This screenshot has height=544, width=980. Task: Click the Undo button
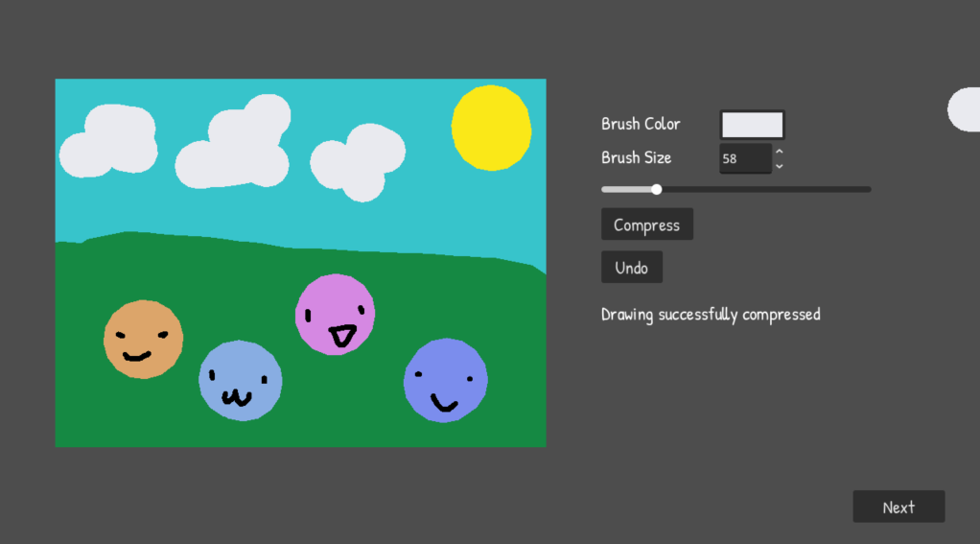click(x=632, y=268)
